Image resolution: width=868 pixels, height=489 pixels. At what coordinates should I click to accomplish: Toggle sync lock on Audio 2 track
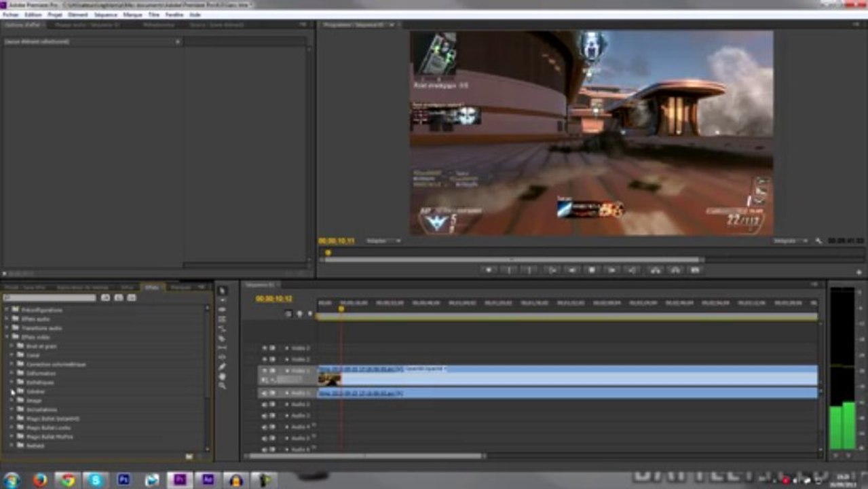tap(273, 404)
